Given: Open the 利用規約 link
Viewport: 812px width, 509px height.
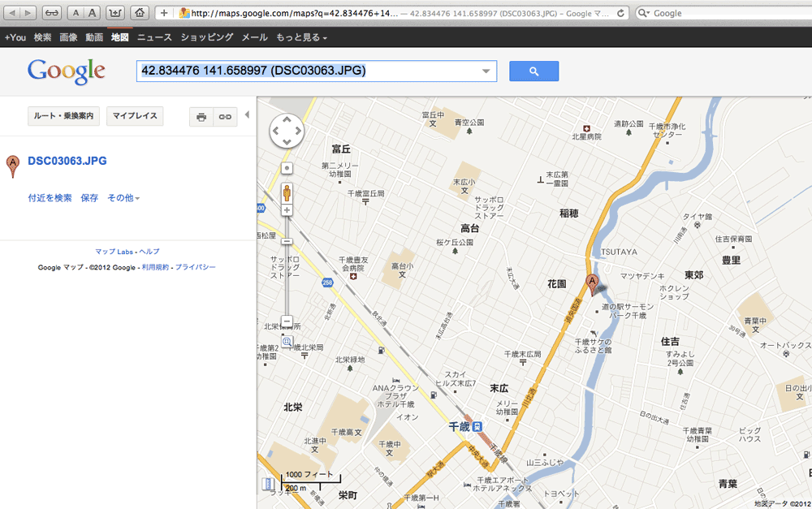Looking at the screenshot, I should click(155, 267).
